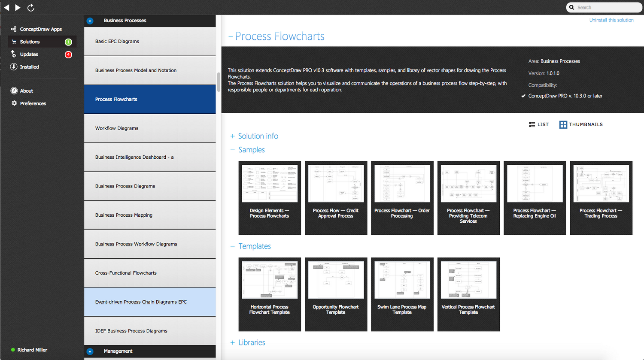Click the Richard Miller user name
The height and width of the screenshot is (360, 644).
[x=33, y=350]
